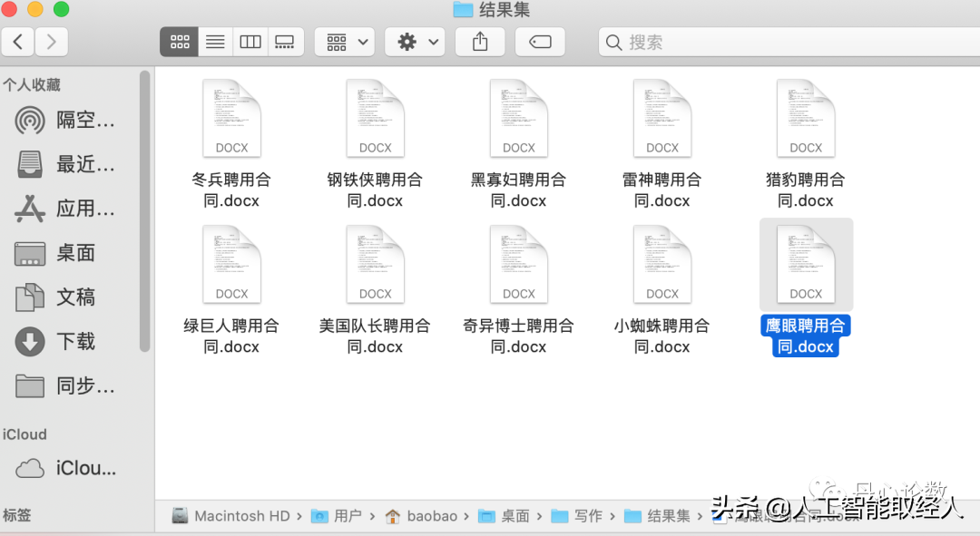The width and height of the screenshot is (980, 536).
Task: Open AirDrop 隔空… in sidebar
Action: 65,120
